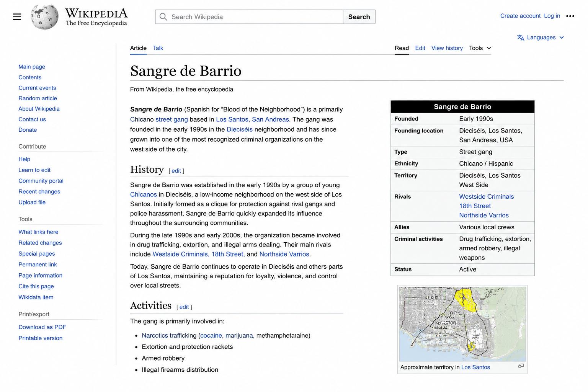Screen dimensions: 588x392
Task: Click the Wikipedia globe logo
Action: coord(45,17)
